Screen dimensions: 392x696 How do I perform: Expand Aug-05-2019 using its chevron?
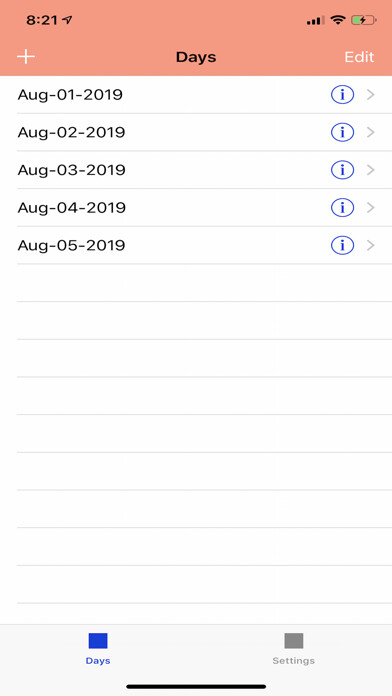pos(371,245)
